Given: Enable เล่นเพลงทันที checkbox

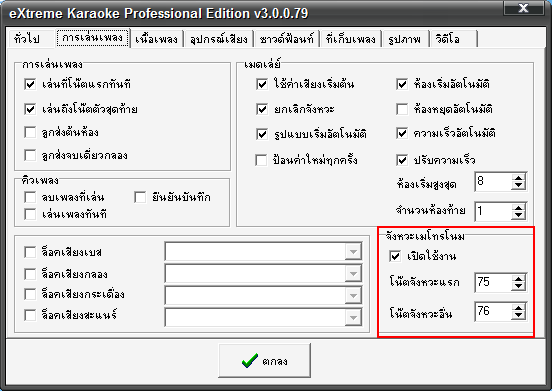Looking at the screenshot, I should tap(30, 214).
